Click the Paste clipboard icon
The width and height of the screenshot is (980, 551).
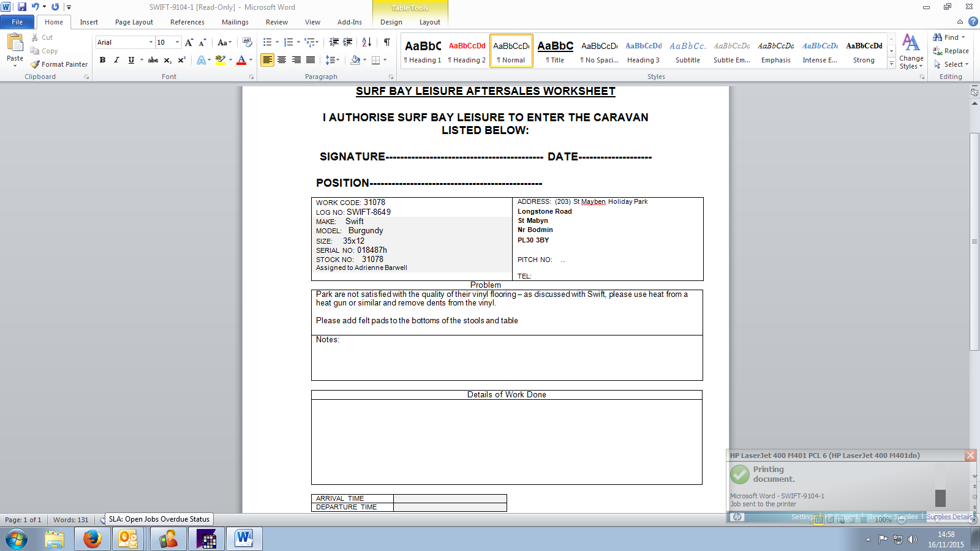[15, 43]
